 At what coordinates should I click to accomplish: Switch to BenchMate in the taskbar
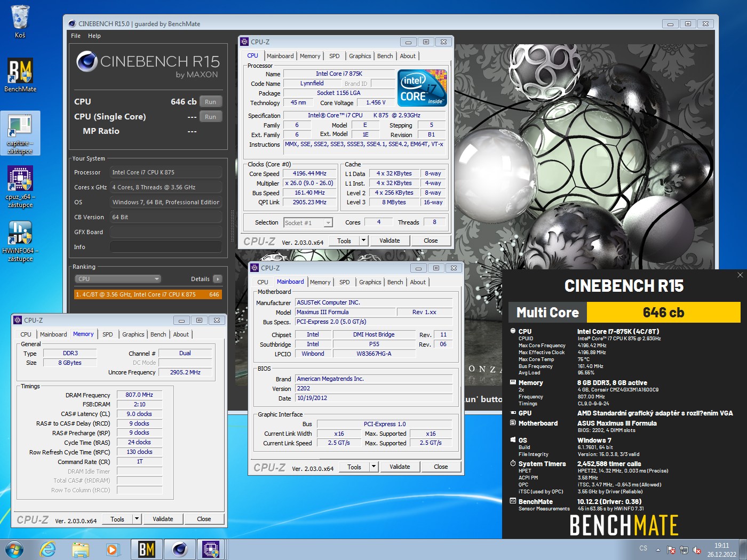pyautogui.click(x=147, y=549)
